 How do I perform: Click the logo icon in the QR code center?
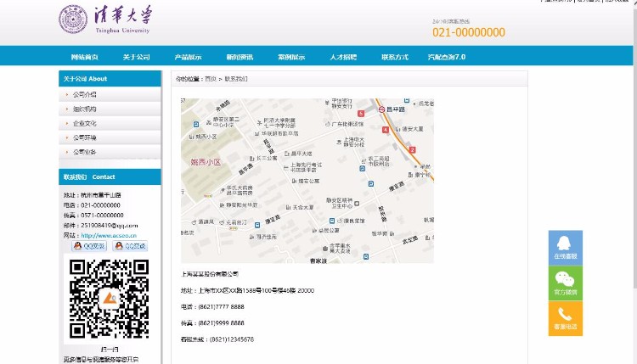[109, 299]
